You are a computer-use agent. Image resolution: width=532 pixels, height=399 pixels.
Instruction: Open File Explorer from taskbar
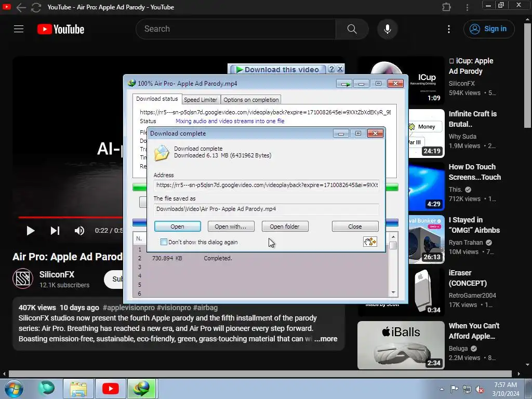point(78,389)
